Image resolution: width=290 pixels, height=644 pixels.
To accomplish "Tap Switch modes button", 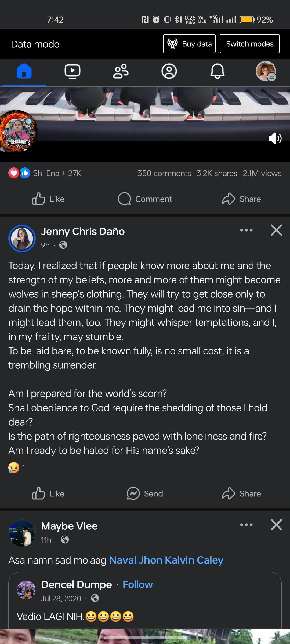I will click(249, 44).
